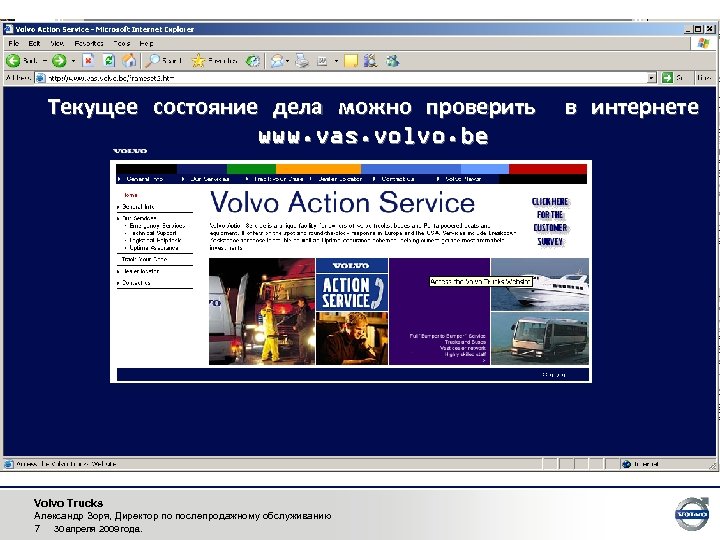
Task: Click the green Go arrow button
Action: [x=667, y=78]
